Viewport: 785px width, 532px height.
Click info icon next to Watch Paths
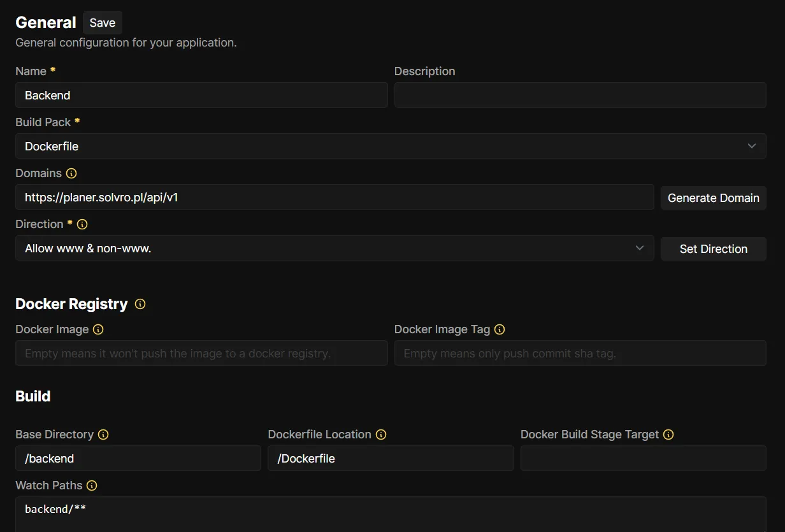coord(92,485)
